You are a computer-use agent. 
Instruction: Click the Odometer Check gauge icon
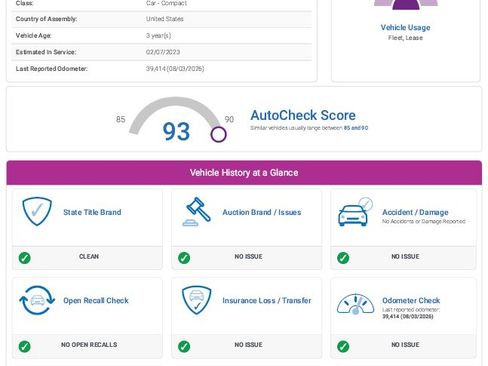coord(355,304)
